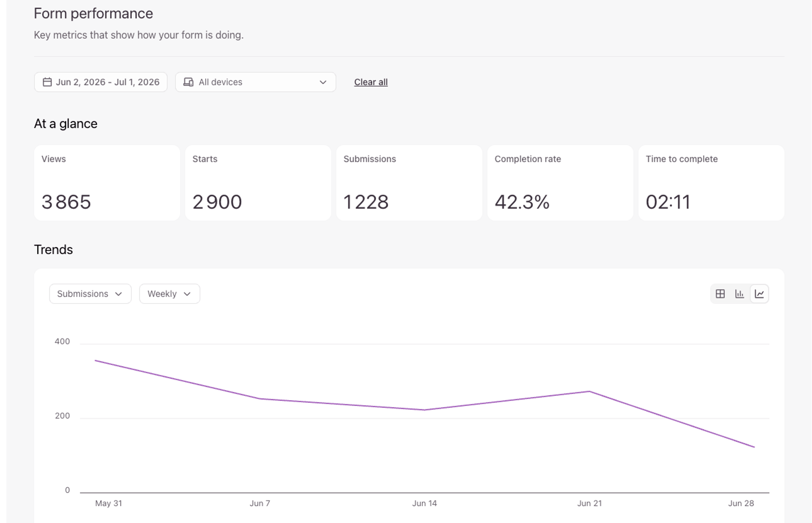Open the Submissions metric dropdown

point(90,294)
